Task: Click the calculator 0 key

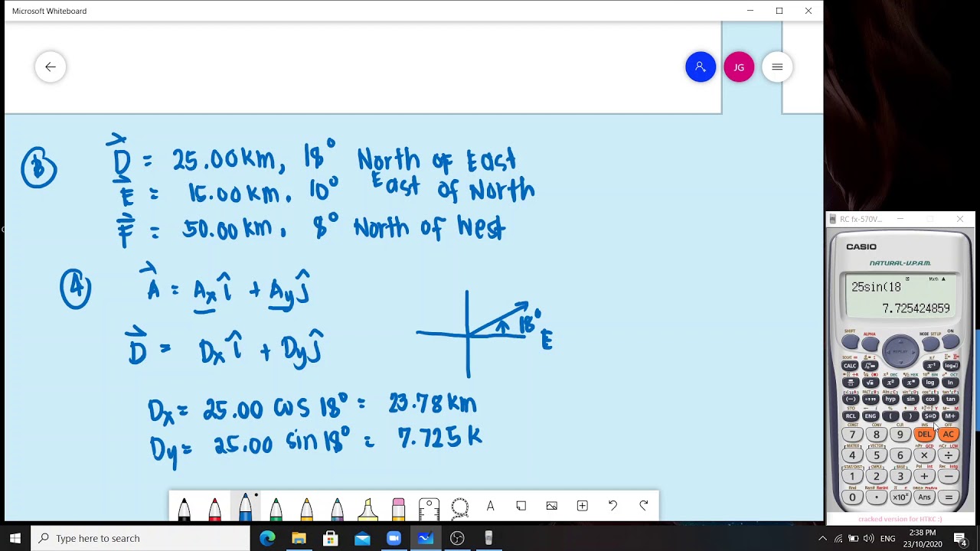Action: point(852,497)
